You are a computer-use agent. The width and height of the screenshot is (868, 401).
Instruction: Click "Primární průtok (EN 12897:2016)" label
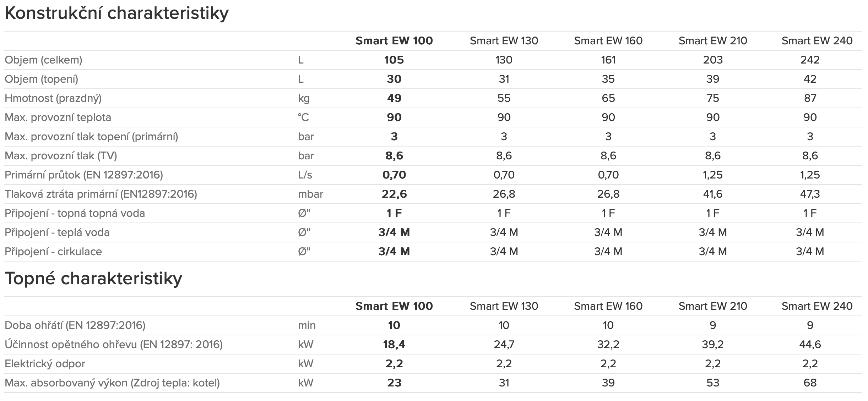click(x=84, y=175)
